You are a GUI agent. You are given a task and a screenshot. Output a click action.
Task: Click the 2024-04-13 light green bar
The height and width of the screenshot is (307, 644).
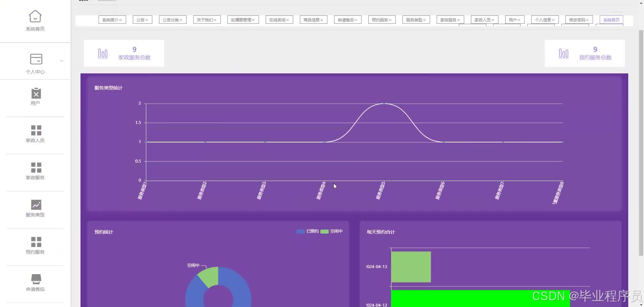click(x=411, y=267)
